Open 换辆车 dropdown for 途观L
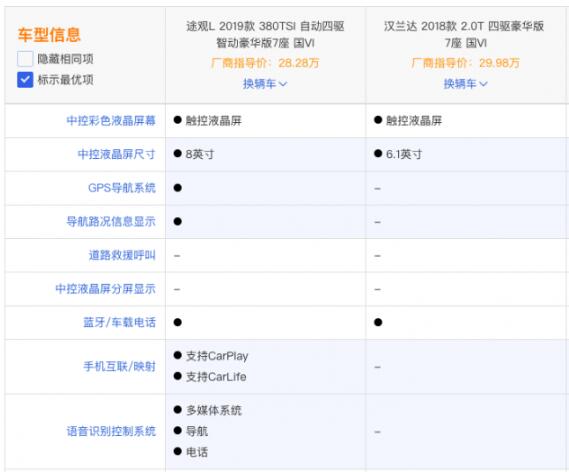The height and width of the screenshot is (472, 569). [x=265, y=84]
